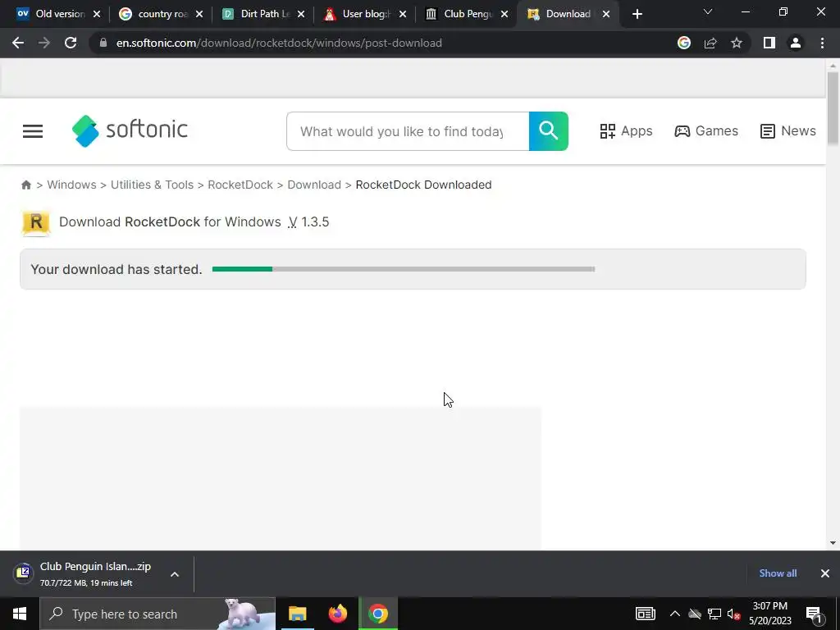
Task: Click the green search magnifier button
Action: coord(548,131)
